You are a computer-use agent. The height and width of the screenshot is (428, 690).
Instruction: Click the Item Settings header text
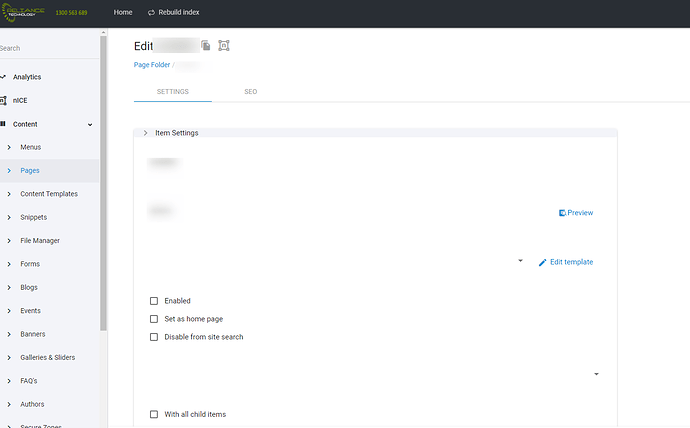(x=176, y=133)
